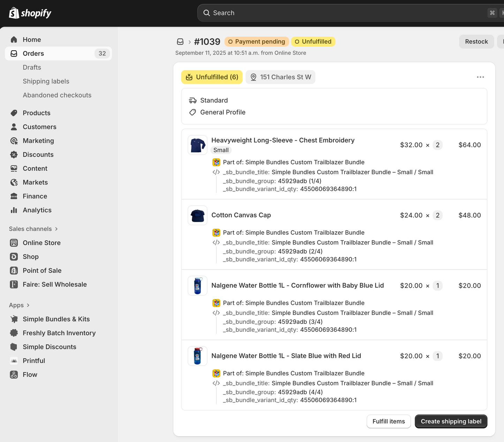Go to Discounts page

tap(38, 155)
